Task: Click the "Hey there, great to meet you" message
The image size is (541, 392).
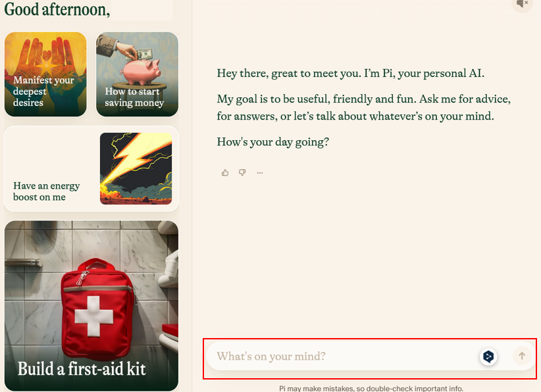Action: tap(351, 74)
